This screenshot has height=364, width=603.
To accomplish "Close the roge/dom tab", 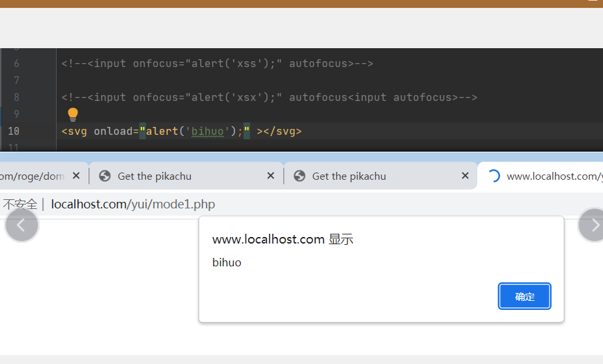I will coord(76,176).
